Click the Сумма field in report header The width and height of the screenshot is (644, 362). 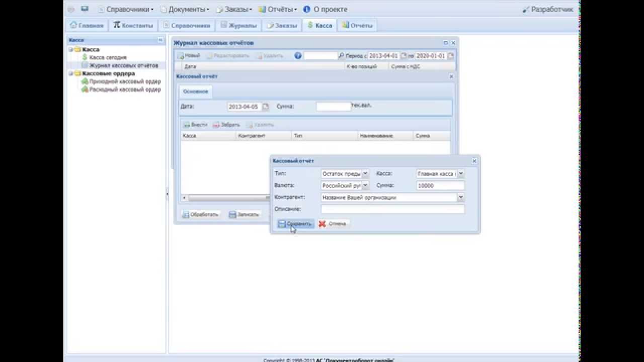[333, 107]
